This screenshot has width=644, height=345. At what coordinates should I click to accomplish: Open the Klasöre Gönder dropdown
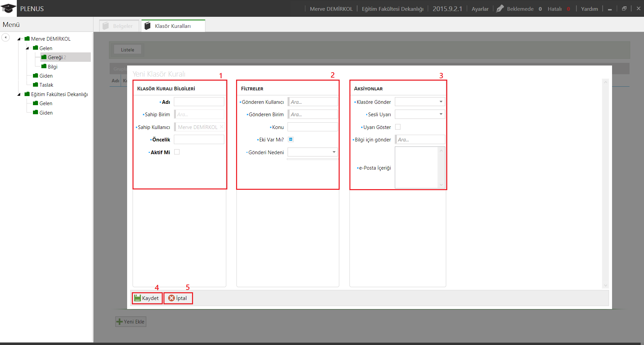point(441,101)
